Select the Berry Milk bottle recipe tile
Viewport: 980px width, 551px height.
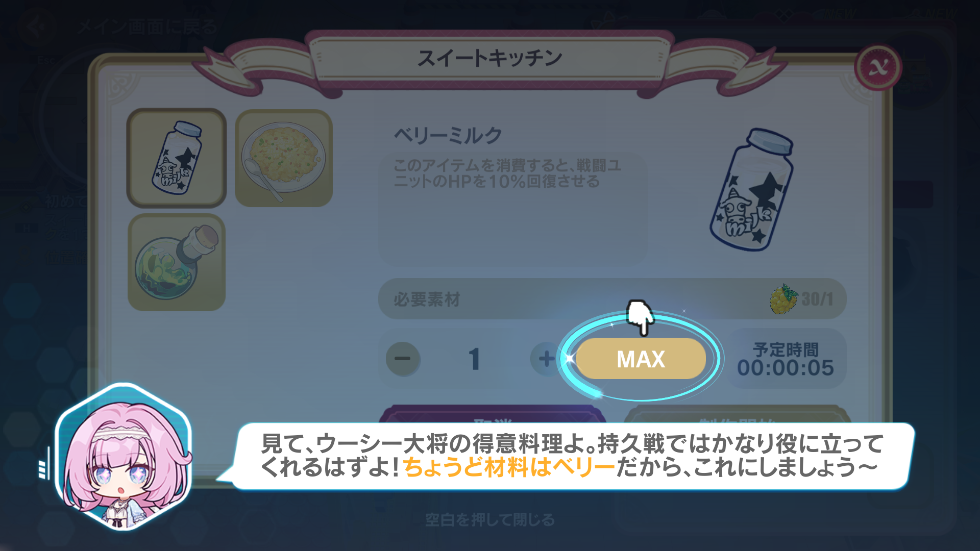coord(177,158)
